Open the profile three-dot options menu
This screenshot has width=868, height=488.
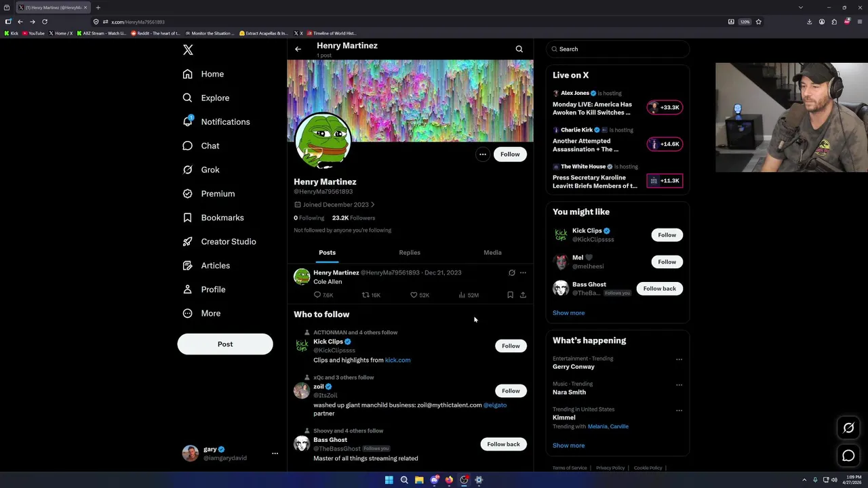click(x=482, y=155)
